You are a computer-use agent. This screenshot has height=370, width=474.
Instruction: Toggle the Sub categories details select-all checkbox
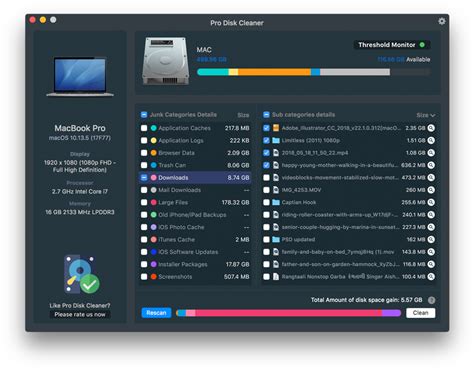click(x=266, y=115)
